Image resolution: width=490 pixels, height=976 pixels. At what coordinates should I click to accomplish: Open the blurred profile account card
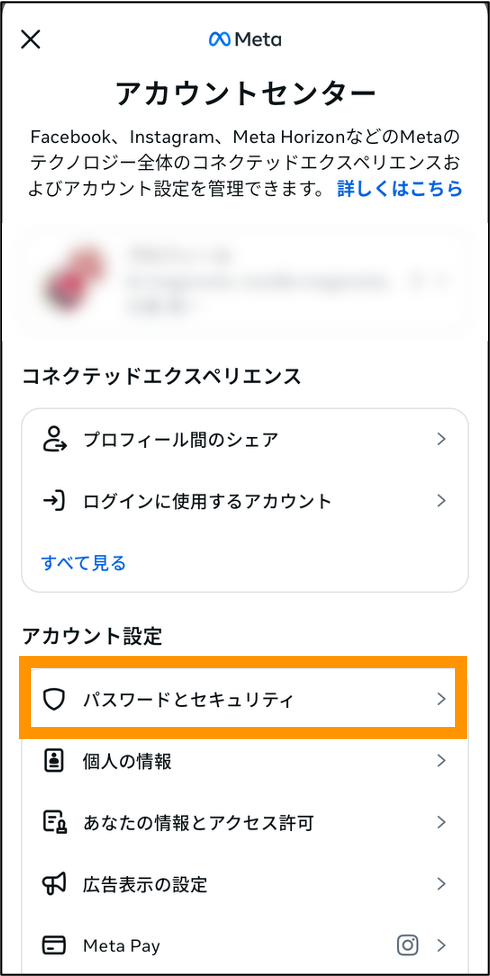[x=245, y=280]
